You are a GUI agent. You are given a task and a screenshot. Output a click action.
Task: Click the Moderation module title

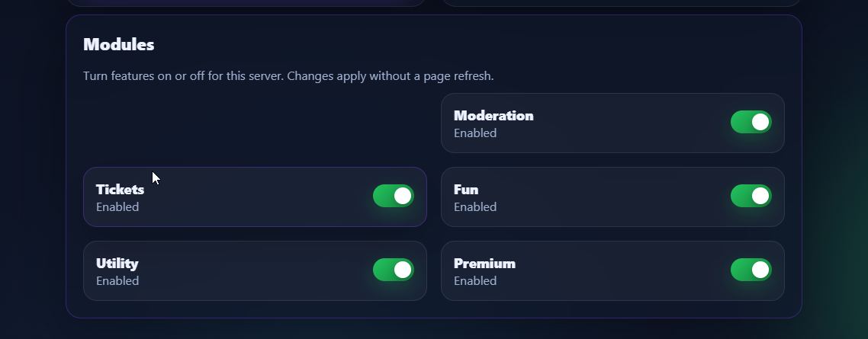click(x=493, y=116)
